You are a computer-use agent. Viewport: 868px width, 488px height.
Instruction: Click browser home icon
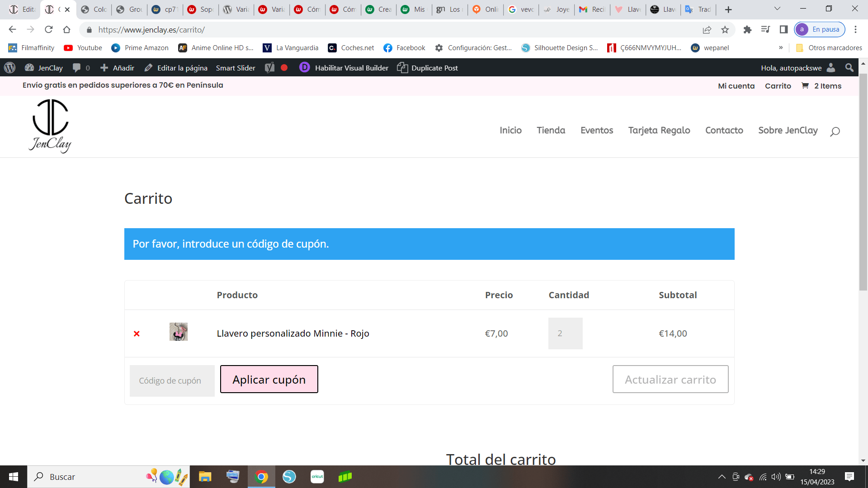point(66,29)
